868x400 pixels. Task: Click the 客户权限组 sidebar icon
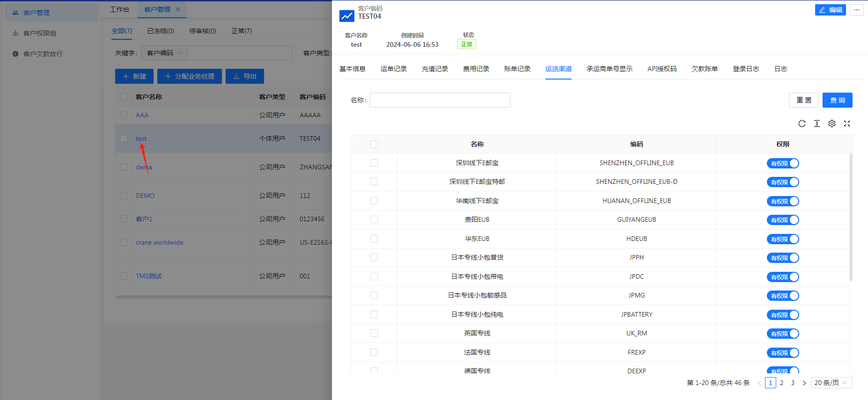click(15, 33)
